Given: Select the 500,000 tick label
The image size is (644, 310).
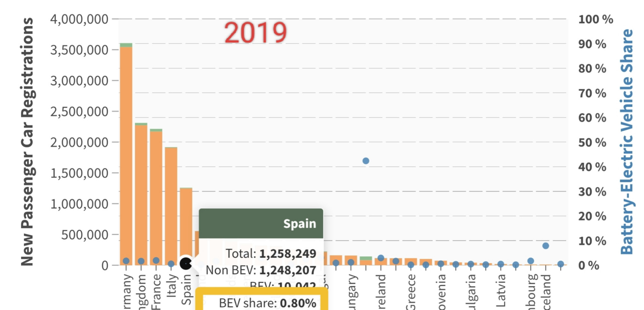Looking at the screenshot, I should [x=85, y=235].
